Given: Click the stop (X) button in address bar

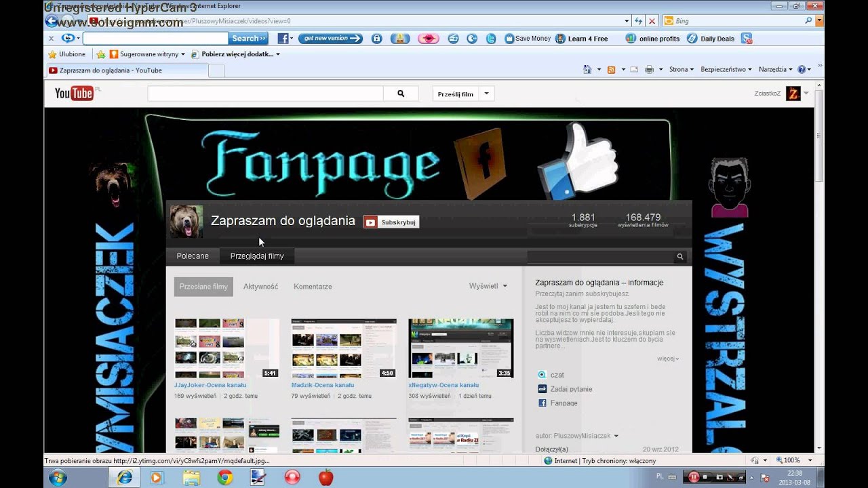Looking at the screenshot, I should (652, 21).
